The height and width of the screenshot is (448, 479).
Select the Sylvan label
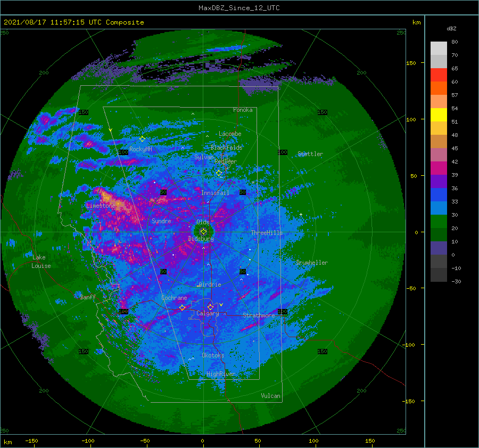(x=204, y=157)
